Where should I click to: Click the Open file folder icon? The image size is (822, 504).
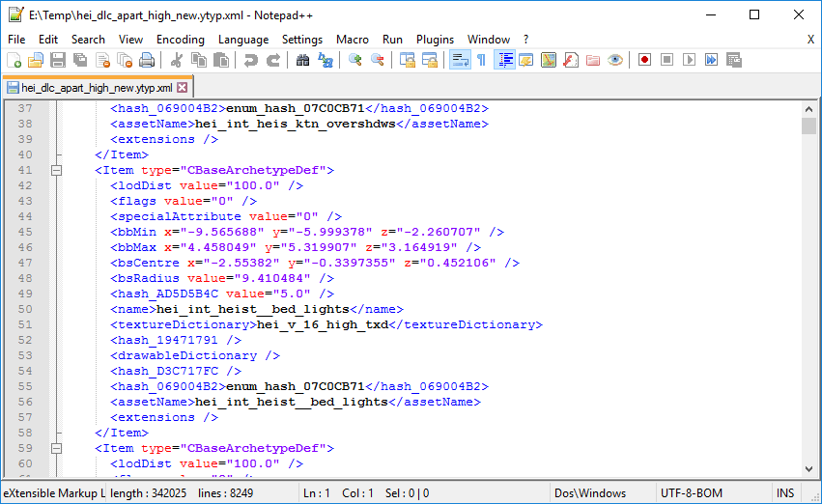pos(37,60)
